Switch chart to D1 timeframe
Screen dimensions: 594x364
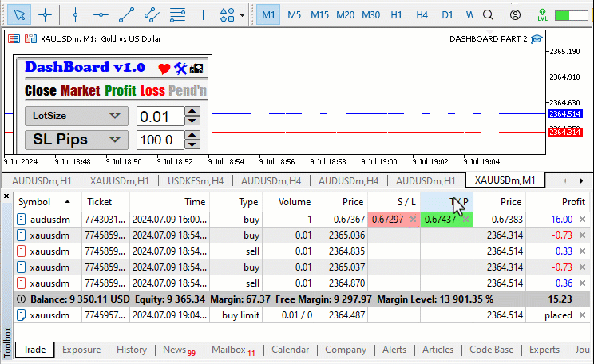447,15
